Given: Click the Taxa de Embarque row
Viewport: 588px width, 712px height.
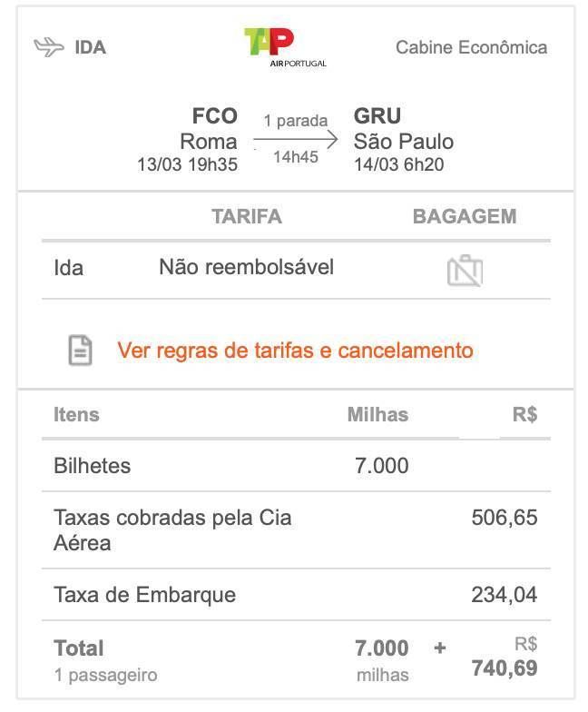Looking at the screenshot, I should [296, 595].
